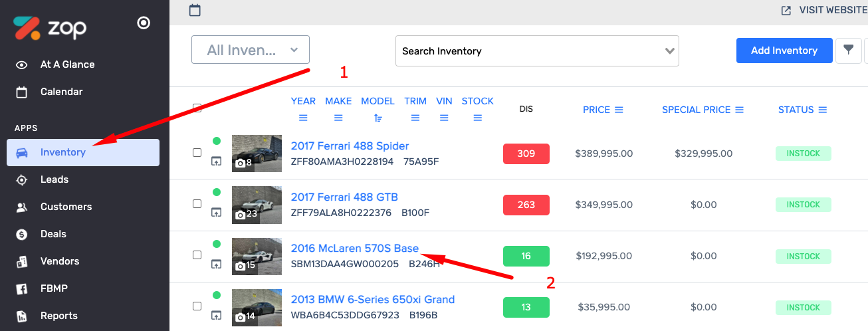This screenshot has height=331, width=868.
Task: Open PRICE column sort menu
Action: pos(619,110)
